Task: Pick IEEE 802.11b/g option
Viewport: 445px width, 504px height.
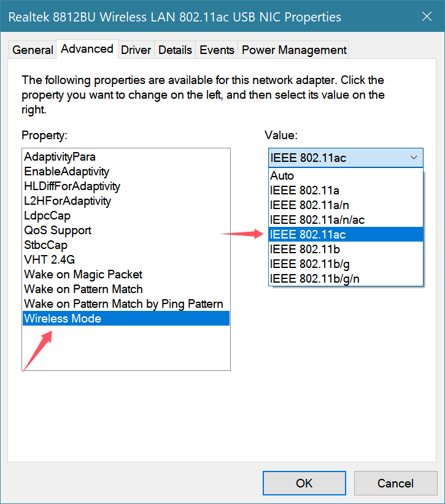Action: tap(346, 264)
